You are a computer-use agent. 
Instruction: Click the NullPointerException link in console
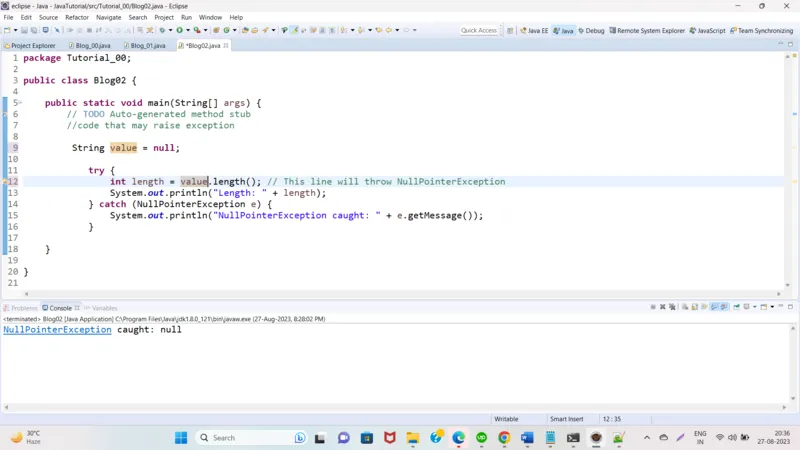point(57,329)
